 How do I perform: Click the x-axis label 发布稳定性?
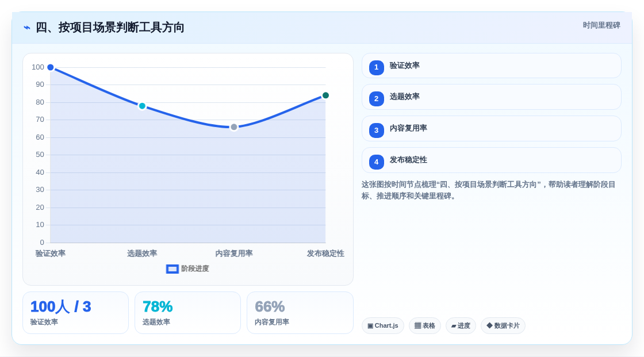325,254
